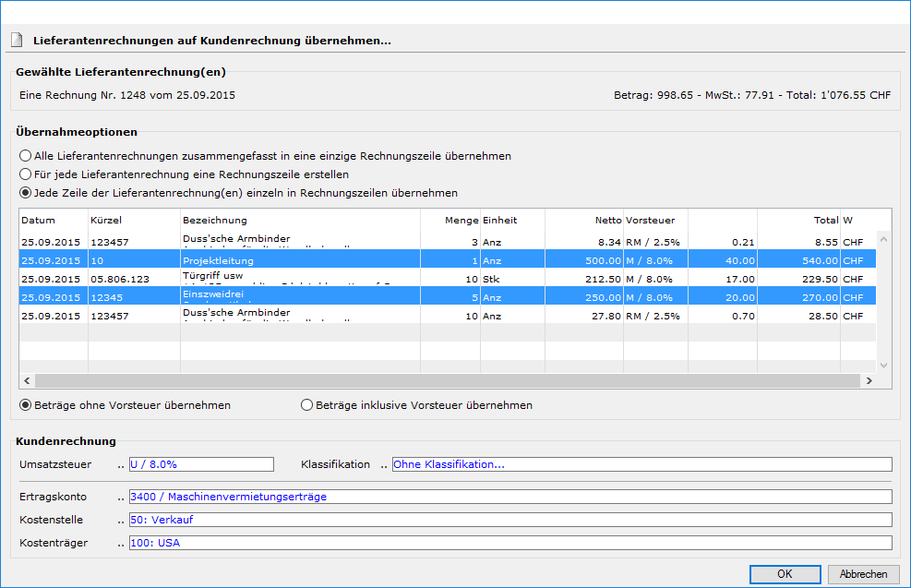Select the Projektleitung row
The width and height of the screenshot is (911, 588).
point(277,260)
